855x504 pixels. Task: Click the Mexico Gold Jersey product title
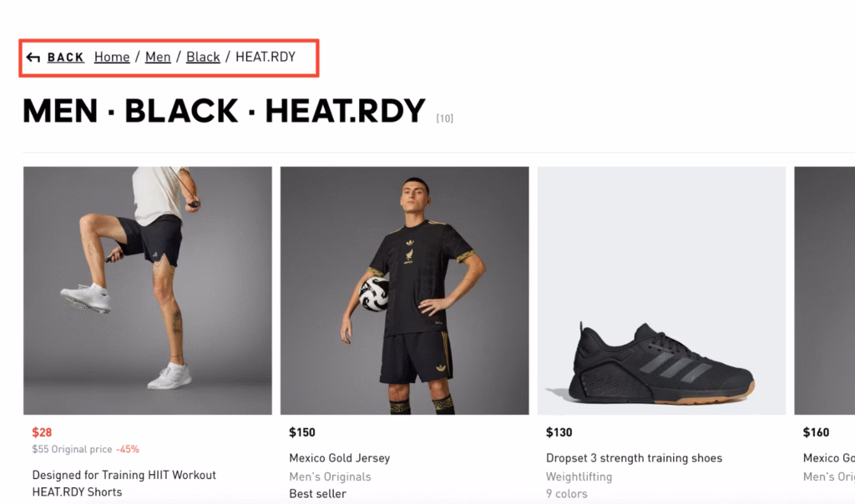click(x=339, y=458)
